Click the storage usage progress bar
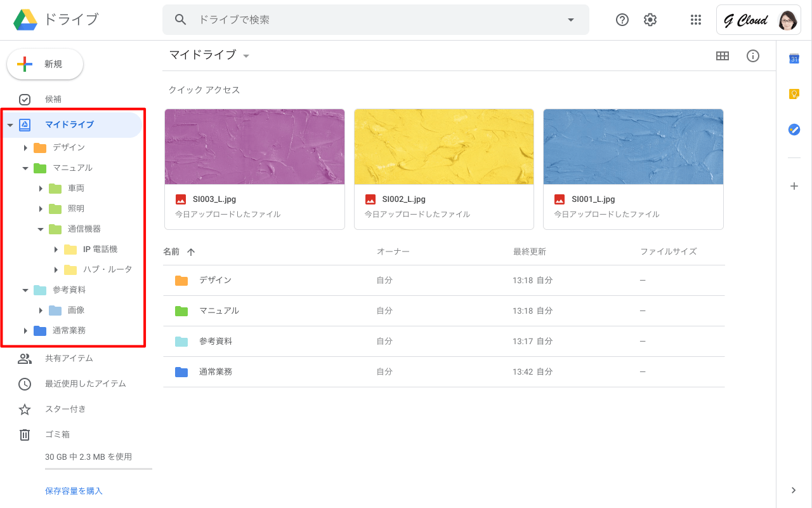This screenshot has width=812, height=508. pos(98,469)
